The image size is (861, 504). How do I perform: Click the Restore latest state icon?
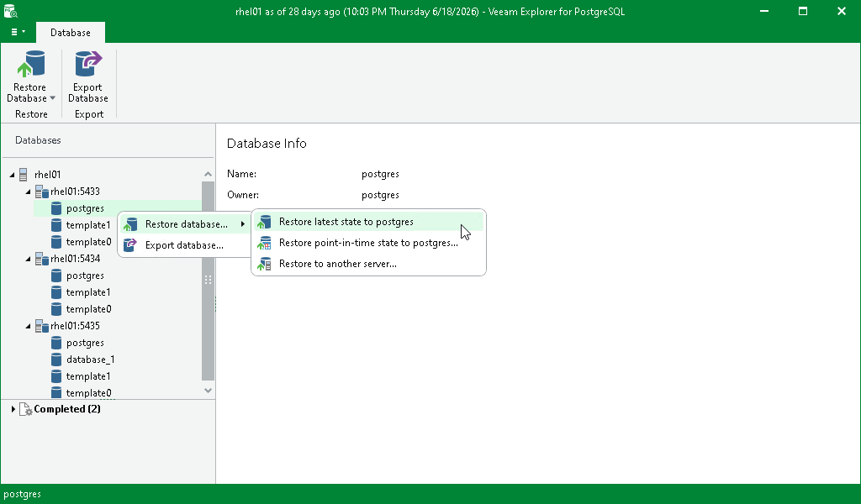coord(264,222)
